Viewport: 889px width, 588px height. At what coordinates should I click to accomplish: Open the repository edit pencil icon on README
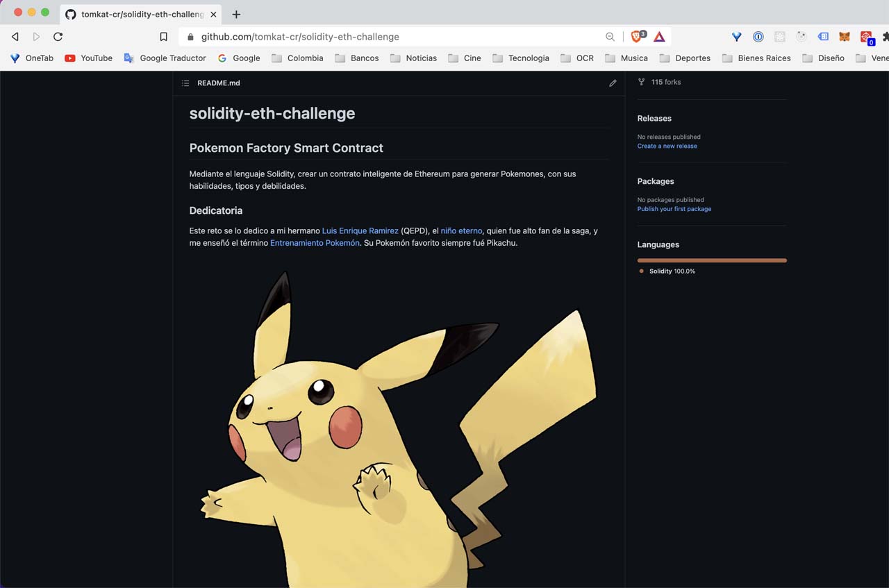tap(613, 83)
